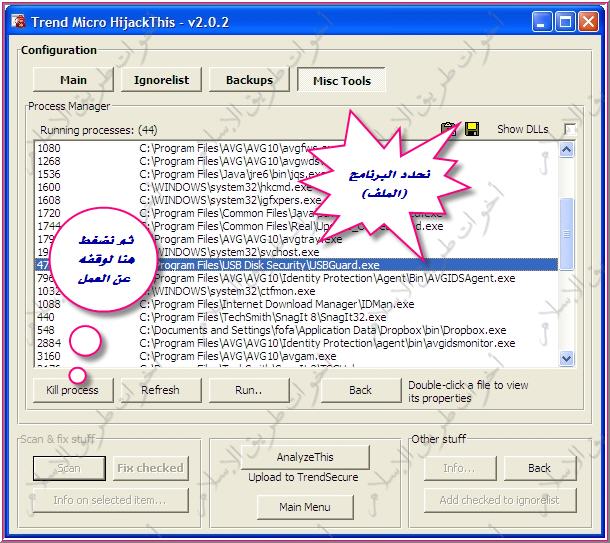Open the Backups tab
Image resolution: width=610 pixels, height=543 pixels.
click(x=249, y=80)
